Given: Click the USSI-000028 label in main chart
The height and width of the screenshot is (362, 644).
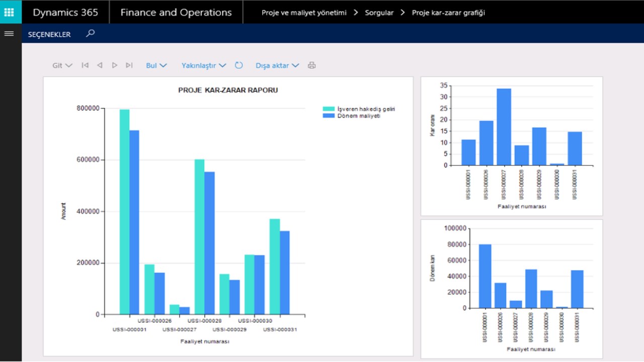Looking at the screenshot, I should tap(205, 321).
